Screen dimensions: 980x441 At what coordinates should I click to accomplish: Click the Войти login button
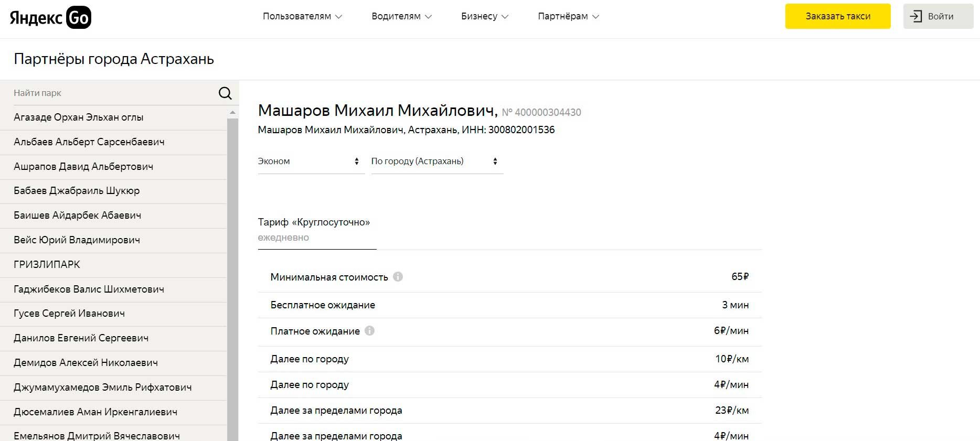(x=938, y=16)
